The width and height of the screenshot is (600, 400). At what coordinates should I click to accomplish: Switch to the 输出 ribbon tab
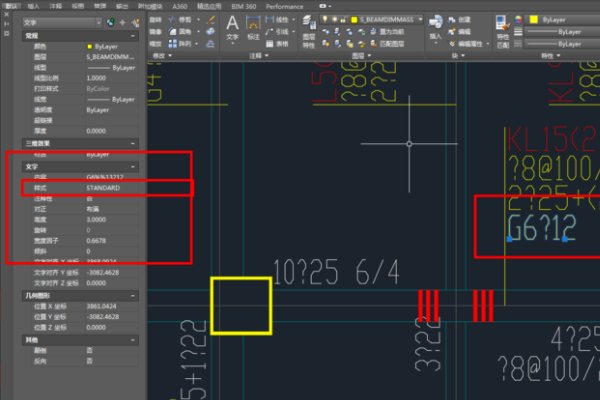[122, 7]
